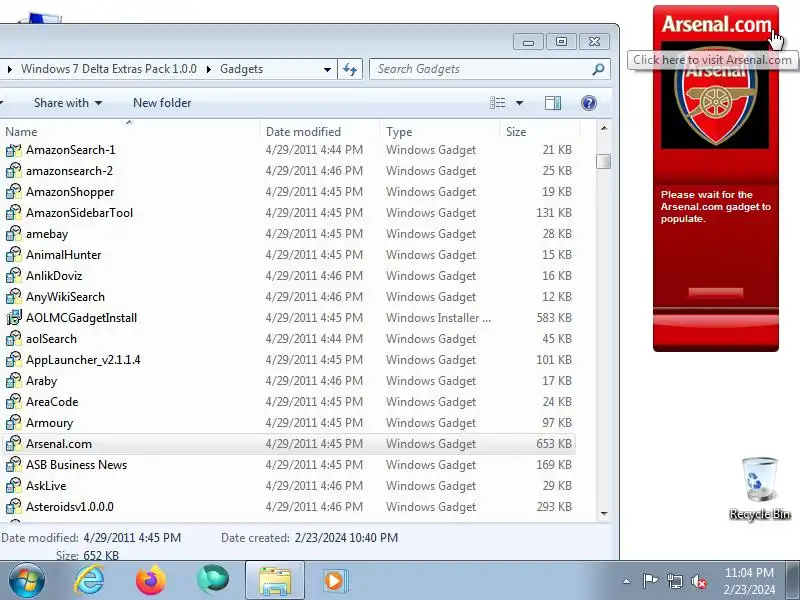Click the AmazonSearch-1 gadget file icon
The image size is (800, 600).
click(x=14, y=150)
